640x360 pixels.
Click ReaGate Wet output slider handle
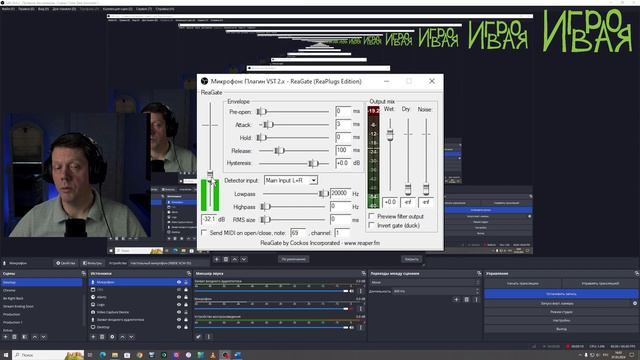pos(390,135)
